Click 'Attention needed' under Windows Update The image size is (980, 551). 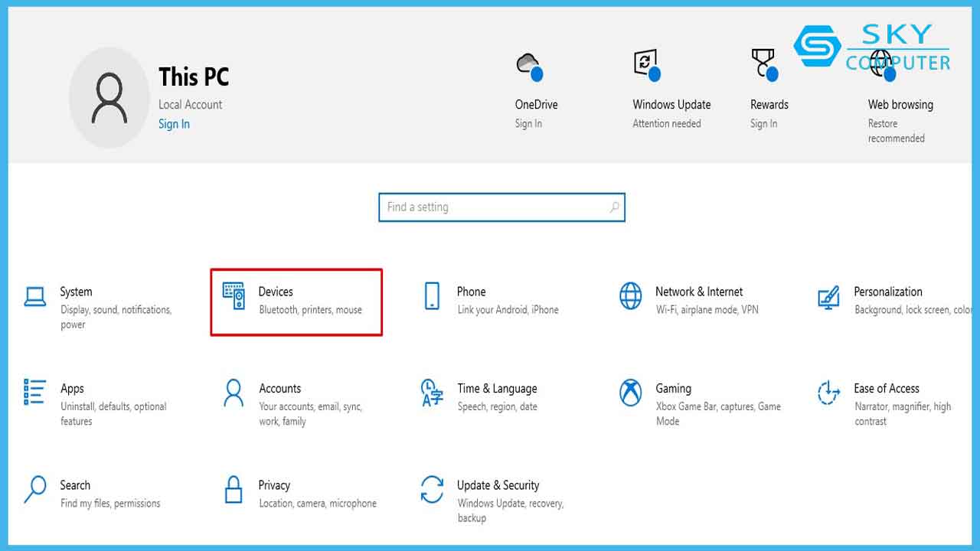click(666, 124)
